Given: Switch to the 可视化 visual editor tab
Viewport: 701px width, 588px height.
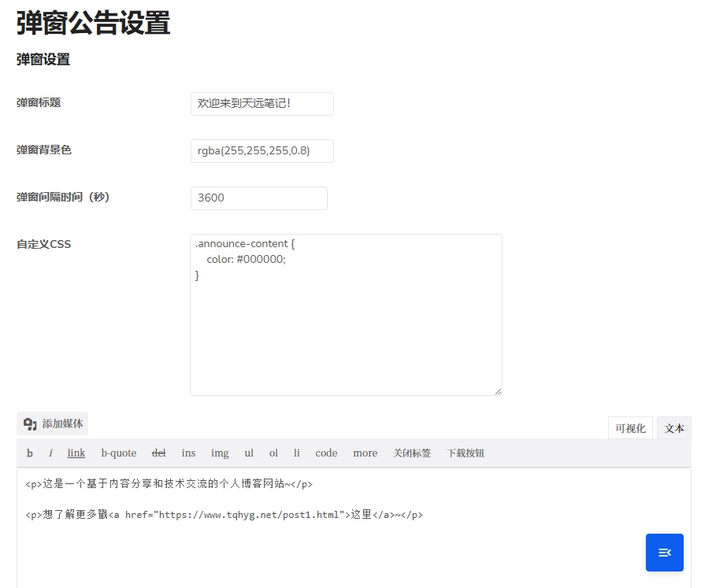Looking at the screenshot, I should [x=630, y=428].
